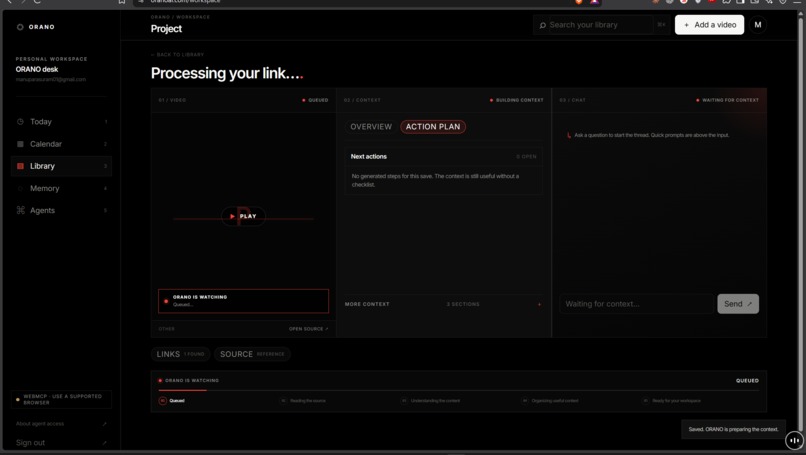Open Memory in the sidebar
This screenshot has height=455, width=806.
click(x=61, y=188)
